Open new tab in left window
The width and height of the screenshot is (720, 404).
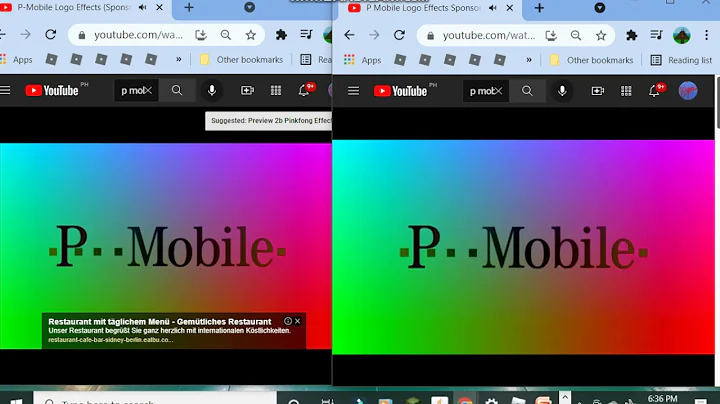pyautogui.click(x=189, y=7)
